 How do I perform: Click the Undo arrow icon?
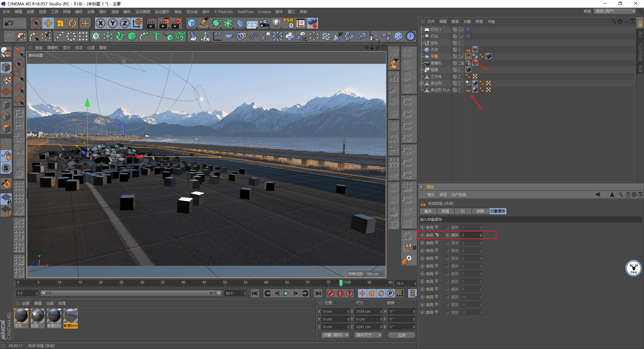pos(9,23)
